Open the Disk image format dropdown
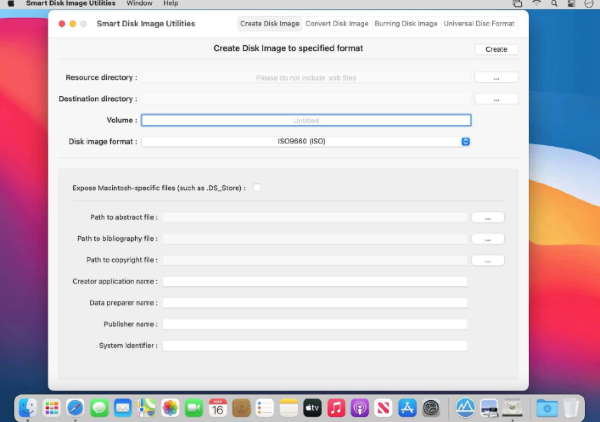The image size is (600, 422). (x=306, y=142)
